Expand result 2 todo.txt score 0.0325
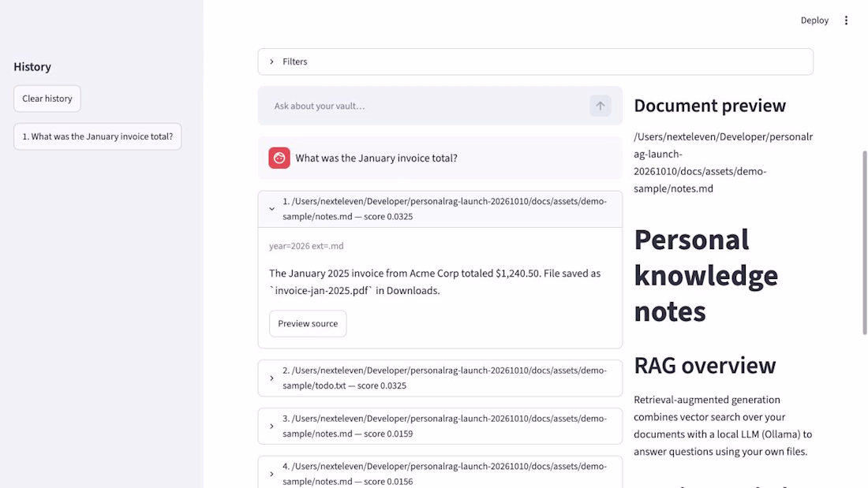The image size is (868, 488). 440,378
